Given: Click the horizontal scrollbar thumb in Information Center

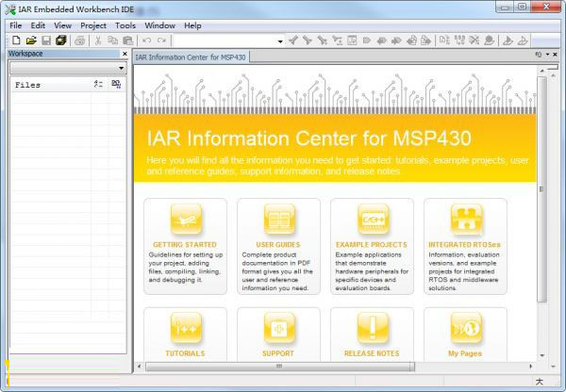Looking at the screenshot, I should pos(280,367).
